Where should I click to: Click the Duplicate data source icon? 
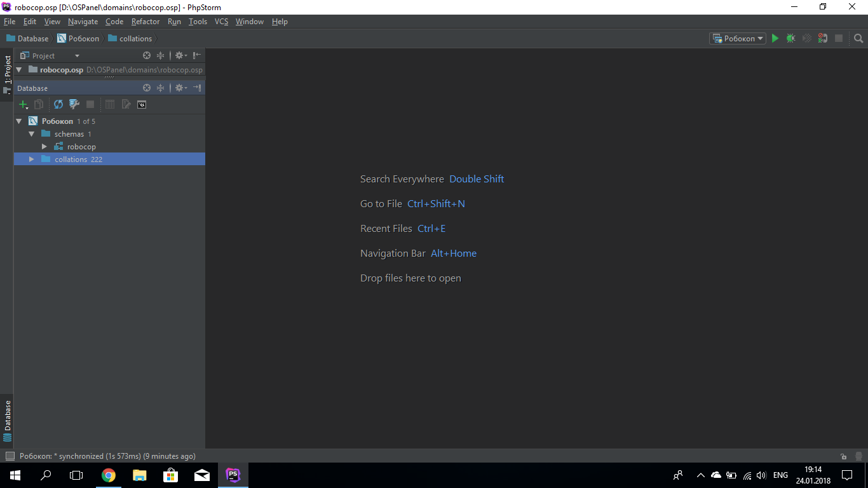pos(39,104)
